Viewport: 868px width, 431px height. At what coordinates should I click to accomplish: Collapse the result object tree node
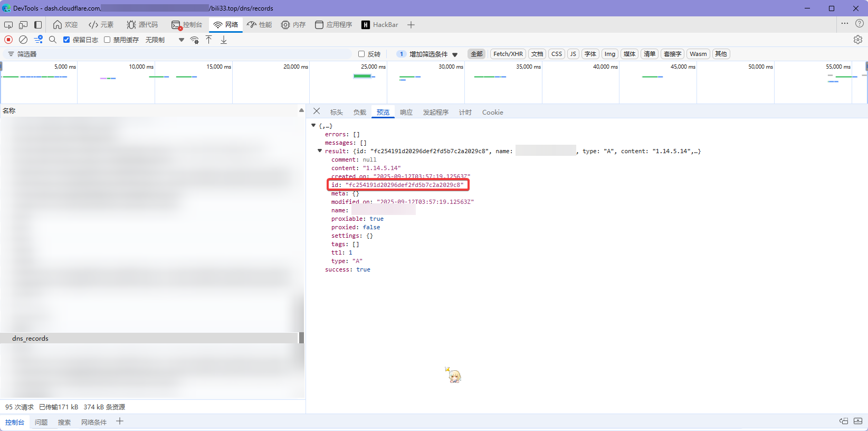pos(320,151)
